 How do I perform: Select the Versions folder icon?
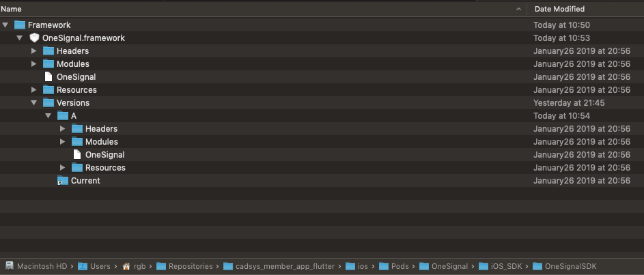coord(48,103)
